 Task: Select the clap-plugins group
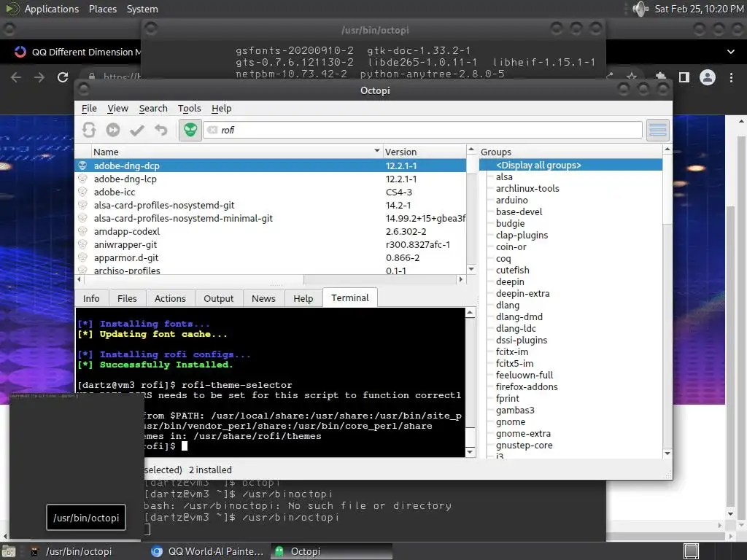pyautogui.click(x=522, y=236)
